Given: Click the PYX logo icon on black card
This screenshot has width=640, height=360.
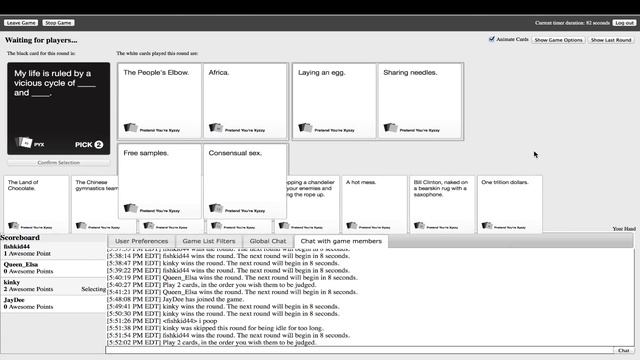Looking at the screenshot, I should tap(24, 142).
